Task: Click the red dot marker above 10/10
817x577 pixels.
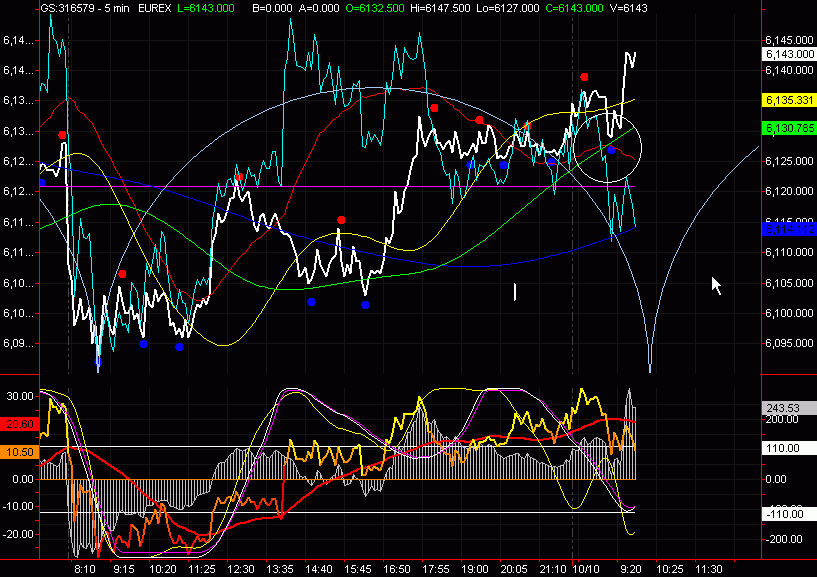Action: tap(584, 76)
